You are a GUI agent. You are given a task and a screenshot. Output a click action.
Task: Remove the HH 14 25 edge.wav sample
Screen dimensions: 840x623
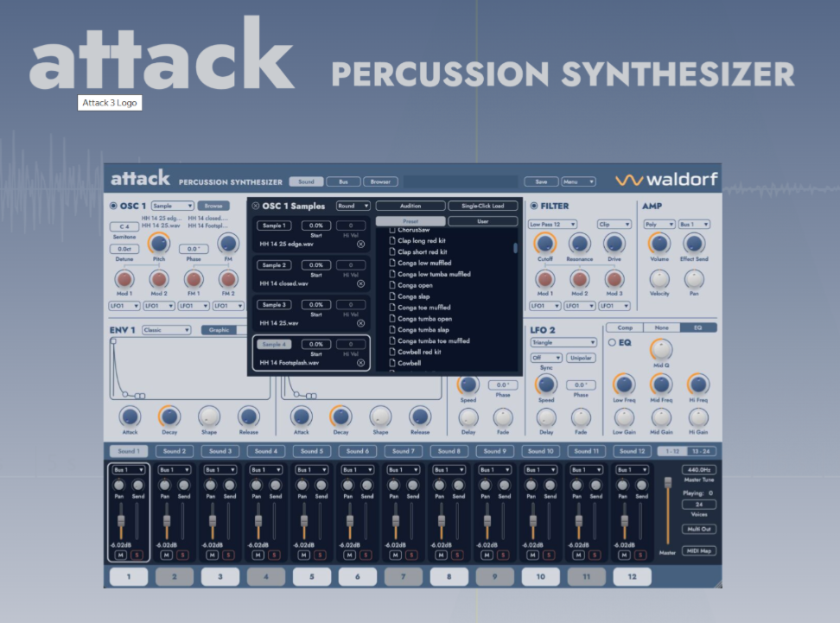[360, 245]
